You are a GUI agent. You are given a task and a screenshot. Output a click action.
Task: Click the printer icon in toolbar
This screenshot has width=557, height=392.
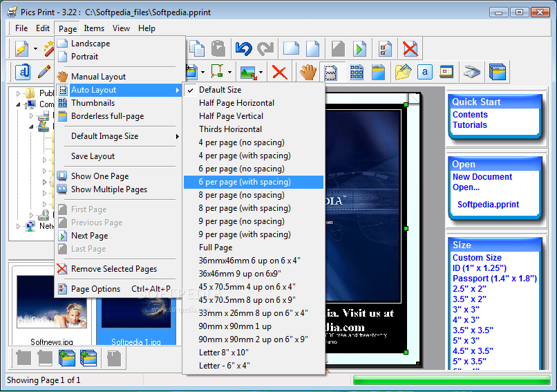[472, 72]
